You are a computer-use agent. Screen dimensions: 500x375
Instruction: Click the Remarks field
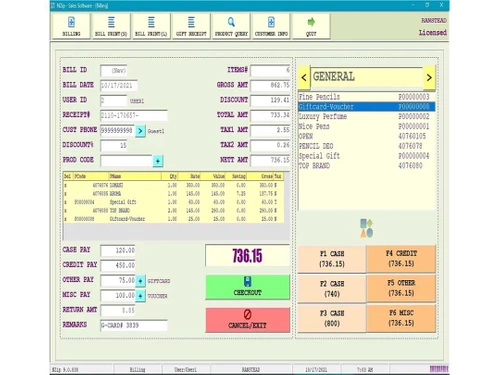pos(134,325)
